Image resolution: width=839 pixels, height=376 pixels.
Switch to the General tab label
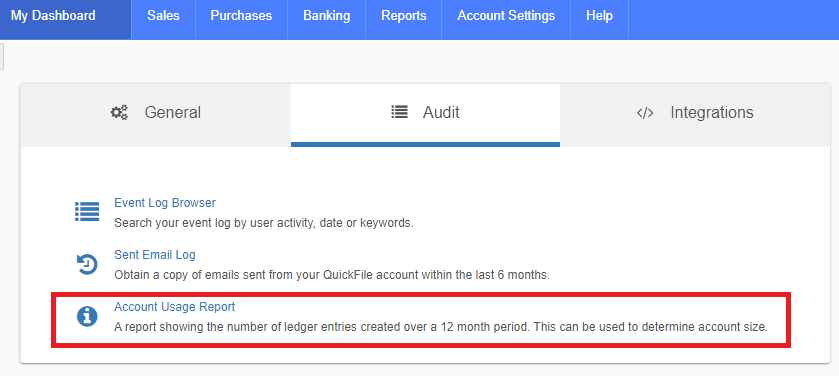(173, 113)
